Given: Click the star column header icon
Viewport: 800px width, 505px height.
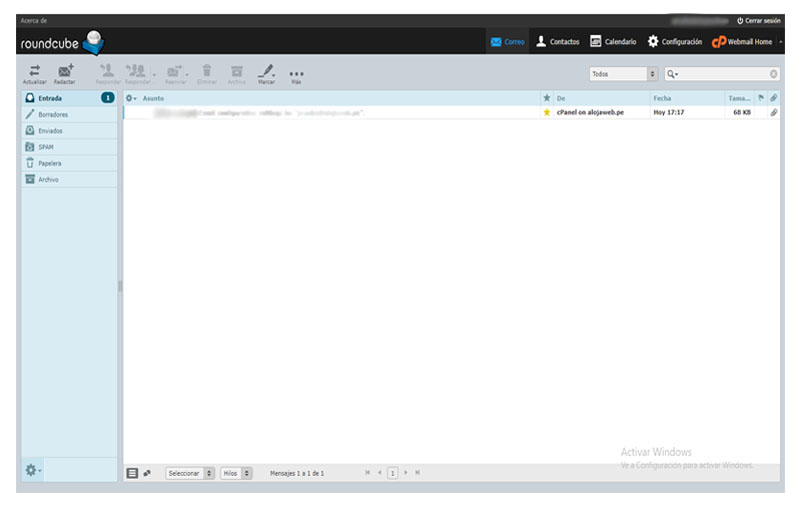Looking at the screenshot, I should [x=547, y=98].
